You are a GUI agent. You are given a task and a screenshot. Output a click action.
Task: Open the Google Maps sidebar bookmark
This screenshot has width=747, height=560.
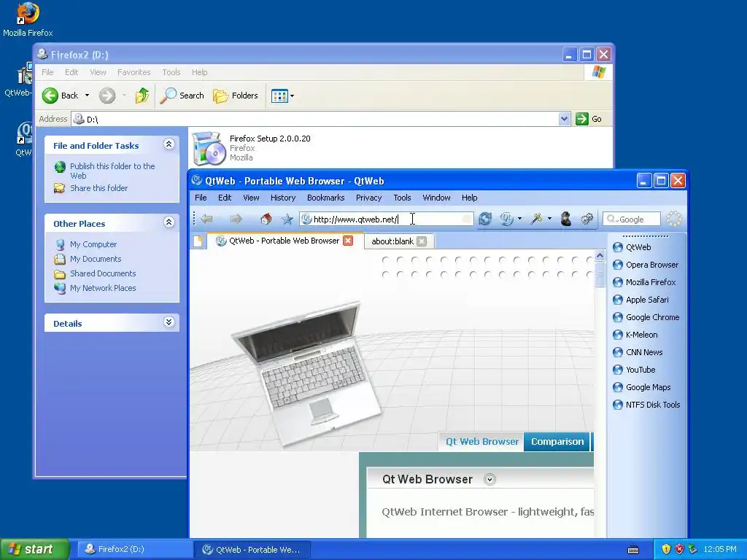coord(642,387)
